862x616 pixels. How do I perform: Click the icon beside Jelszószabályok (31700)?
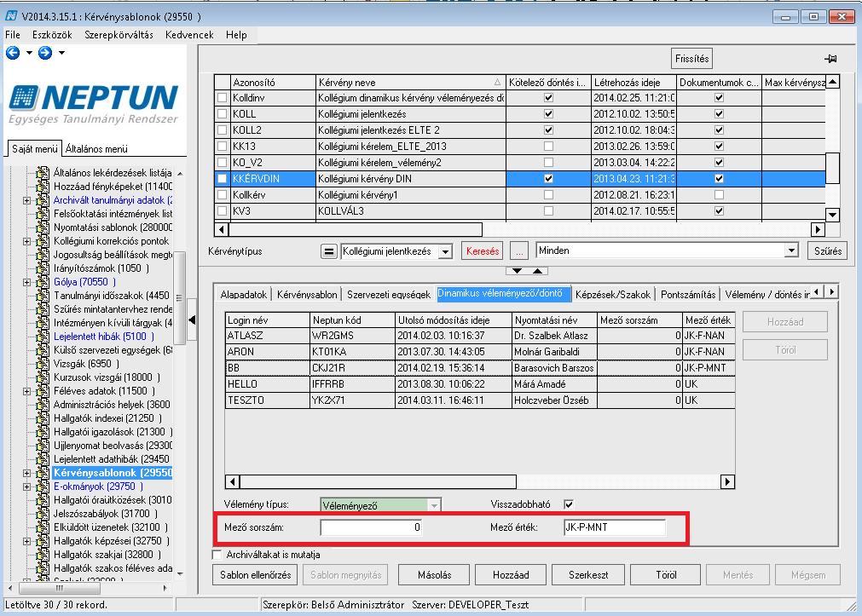43,514
